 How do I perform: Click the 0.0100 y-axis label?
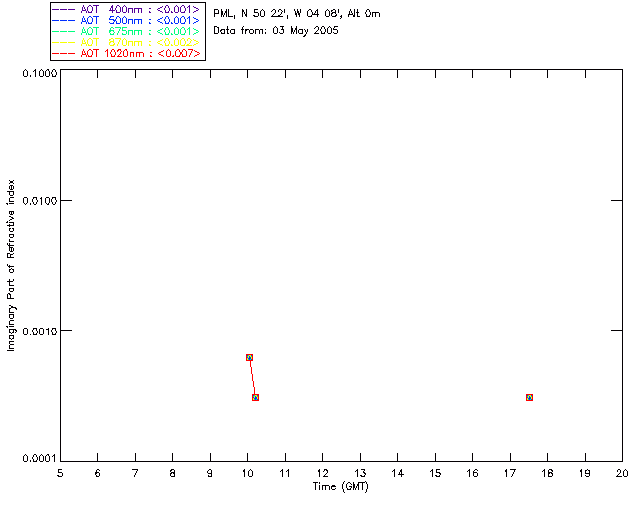point(40,201)
